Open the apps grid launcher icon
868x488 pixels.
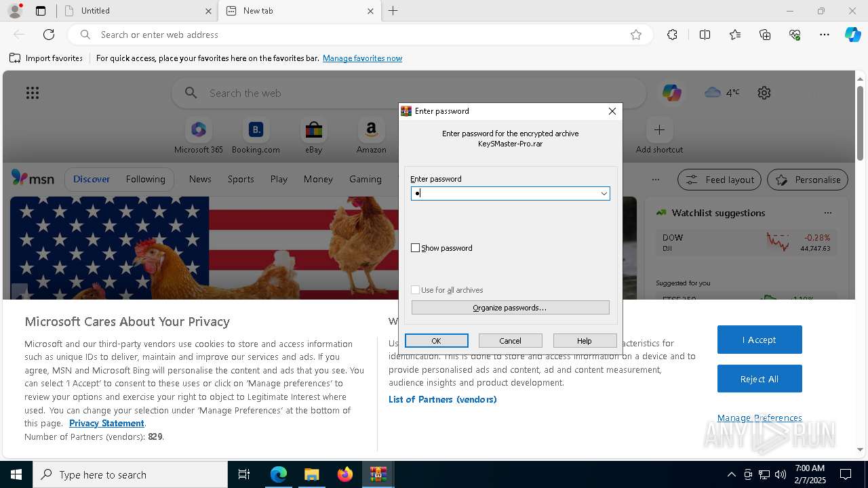point(33,93)
